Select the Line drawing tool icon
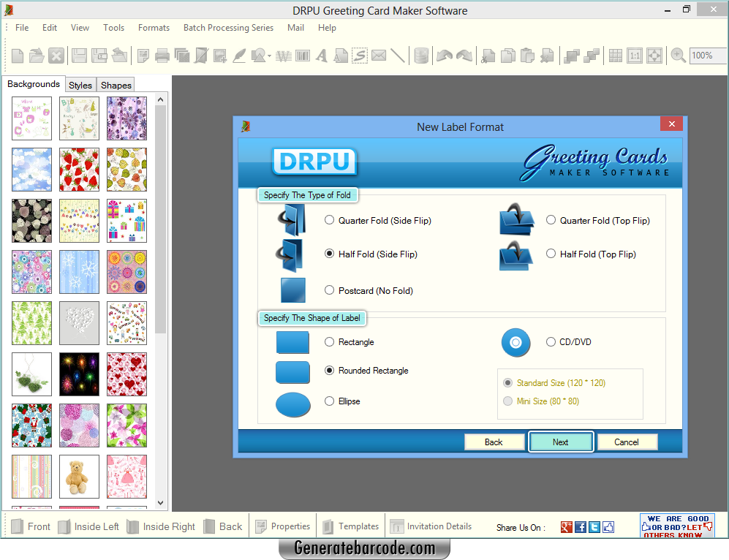 tap(398, 56)
